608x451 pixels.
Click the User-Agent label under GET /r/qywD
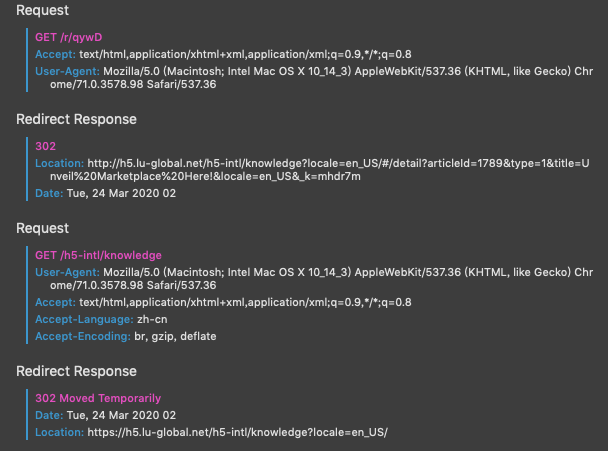point(67,71)
